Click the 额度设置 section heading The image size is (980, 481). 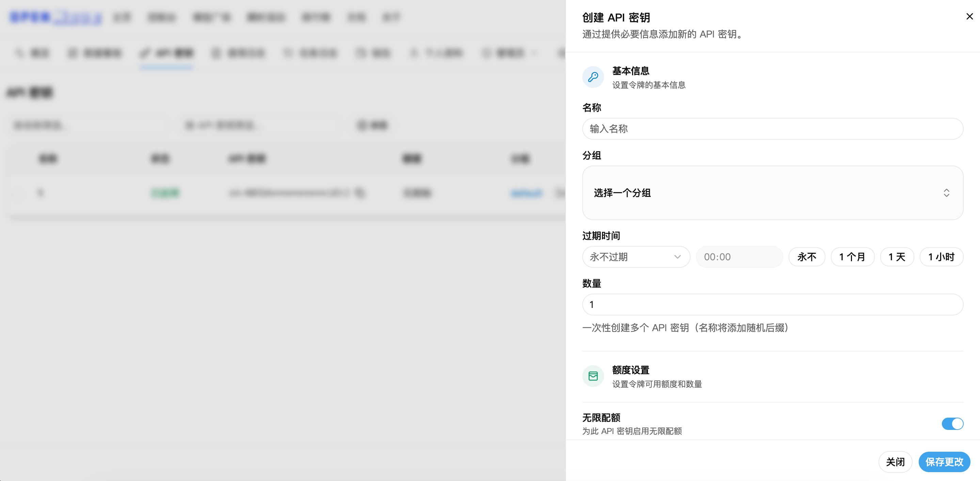click(x=630, y=370)
